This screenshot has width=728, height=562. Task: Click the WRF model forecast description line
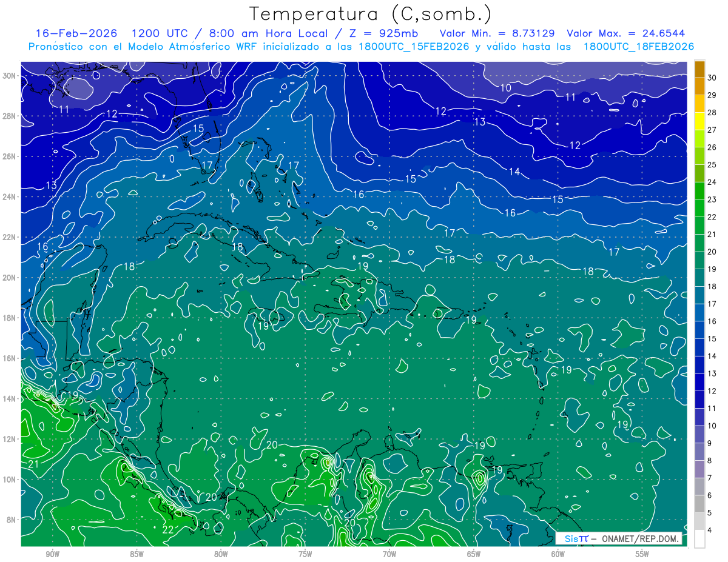[362, 47]
